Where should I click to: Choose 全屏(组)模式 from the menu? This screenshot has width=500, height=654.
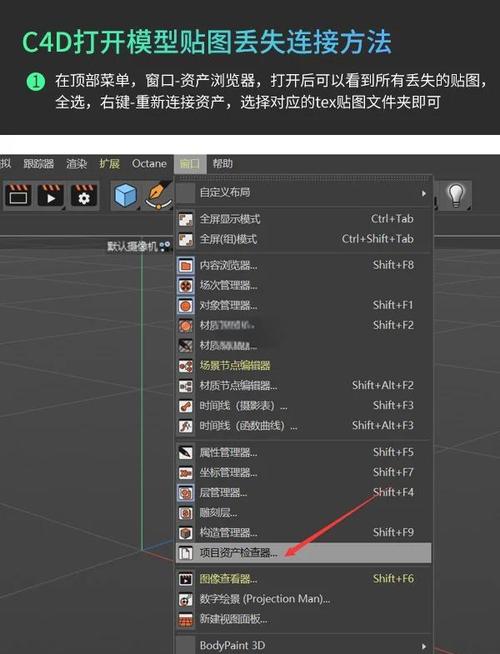point(303,239)
